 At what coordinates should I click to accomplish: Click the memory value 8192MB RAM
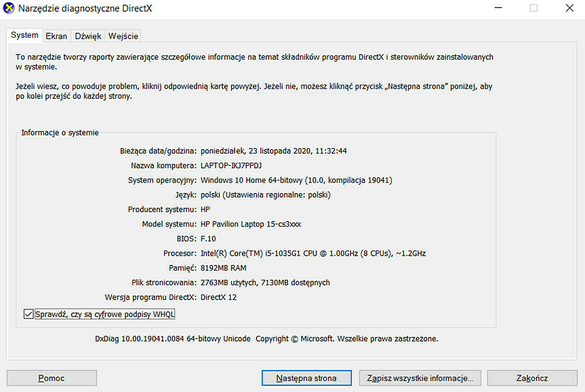(x=223, y=268)
